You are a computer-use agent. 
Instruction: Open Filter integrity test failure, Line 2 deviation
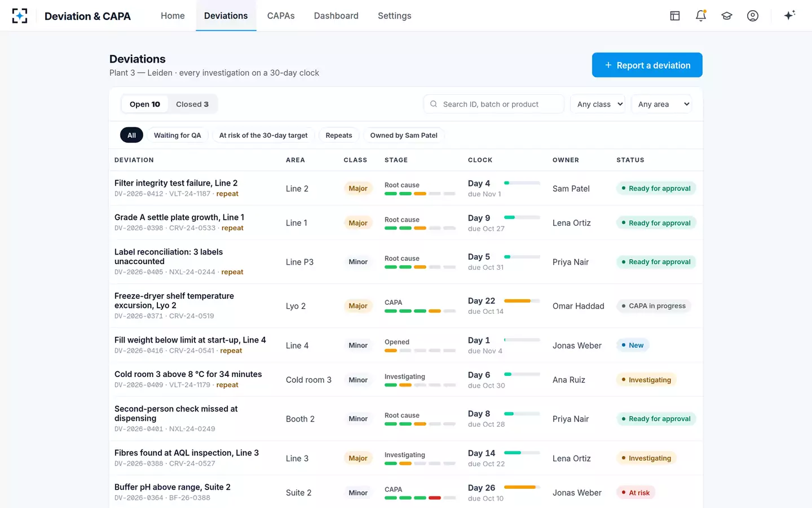click(176, 183)
